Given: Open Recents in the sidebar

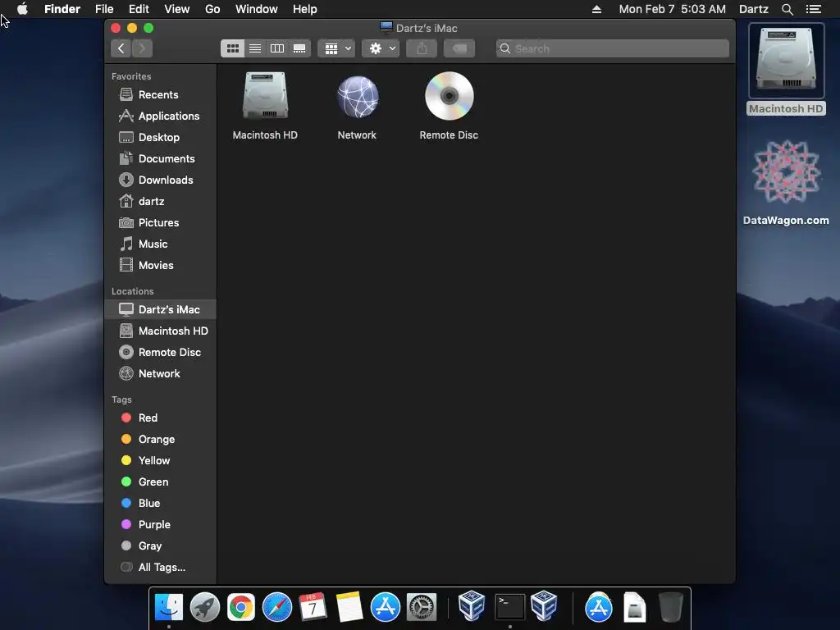Looking at the screenshot, I should (160, 95).
